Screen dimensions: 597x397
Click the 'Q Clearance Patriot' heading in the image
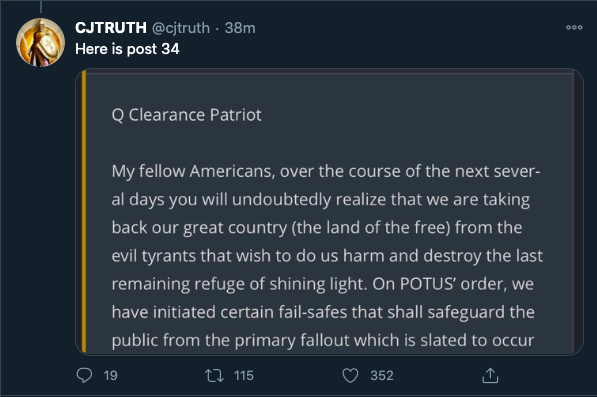(187, 115)
